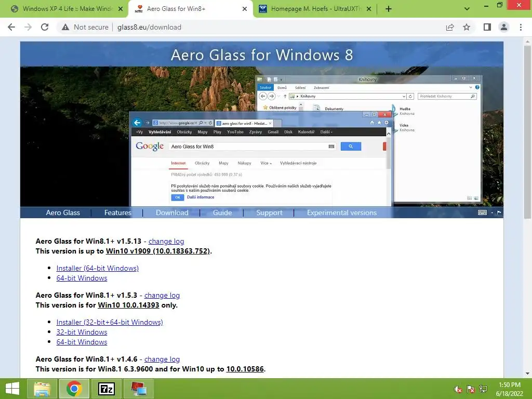
Task: Click the scrollbar up arrow
Action: pos(527,42)
